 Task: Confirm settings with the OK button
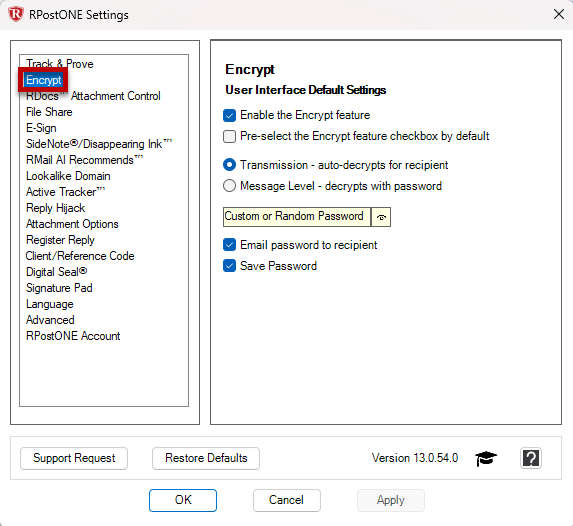click(x=183, y=500)
